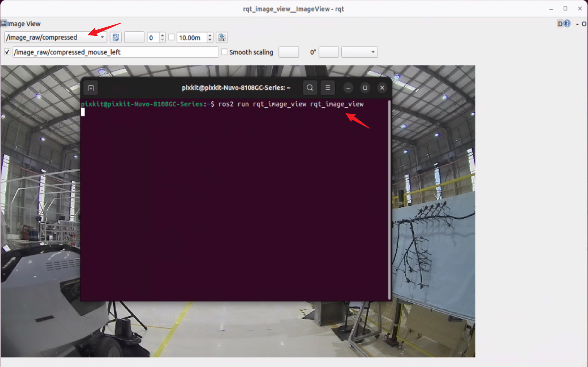Close the rqt window
The height and width of the screenshot is (367, 588).
click(580, 9)
